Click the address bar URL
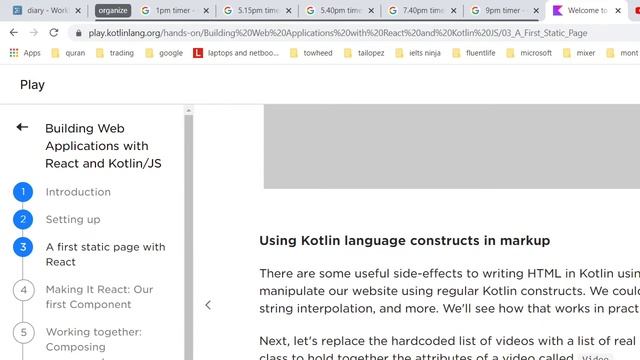The image size is (640, 360). (338, 33)
